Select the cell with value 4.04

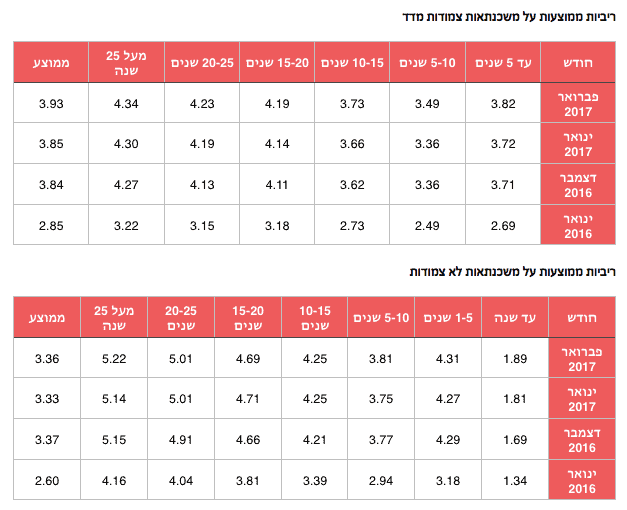pos(181,478)
